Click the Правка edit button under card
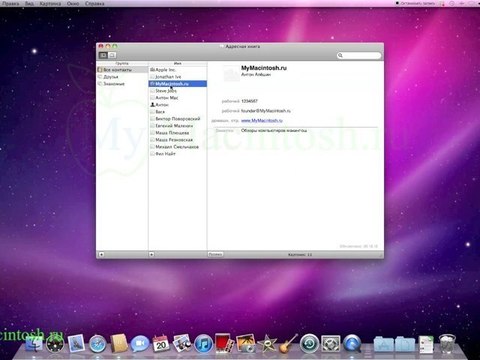The width and height of the screenshot is (480, 360). pos(215,254)
